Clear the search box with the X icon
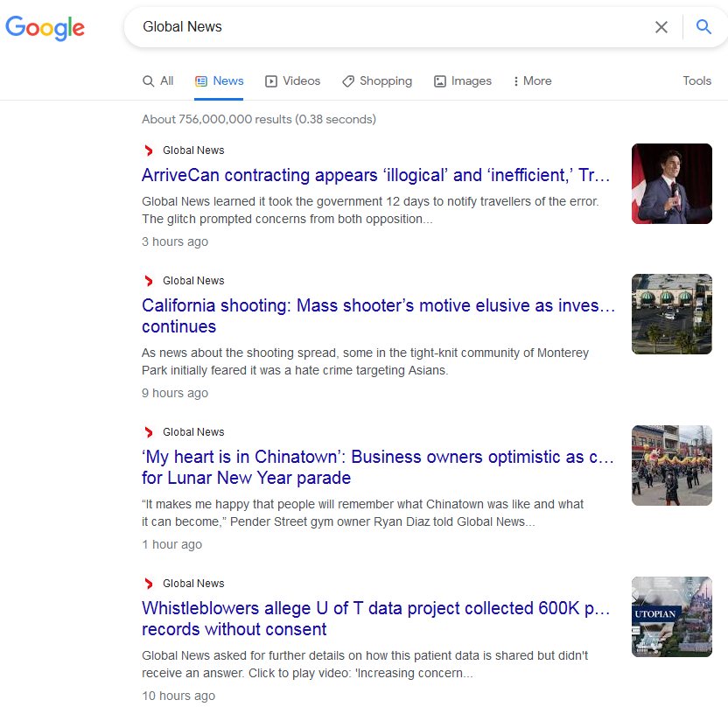 [x=661, y=27]
